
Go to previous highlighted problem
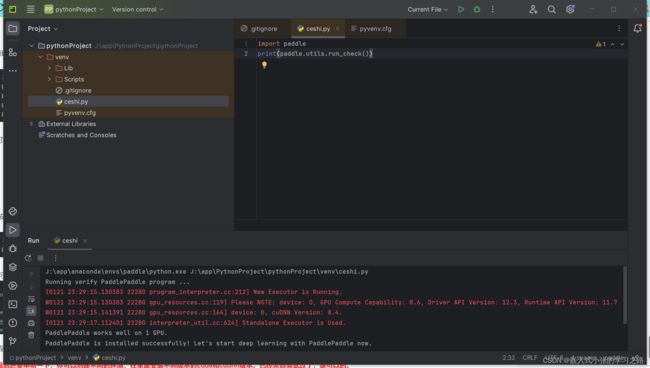(613, 44)
